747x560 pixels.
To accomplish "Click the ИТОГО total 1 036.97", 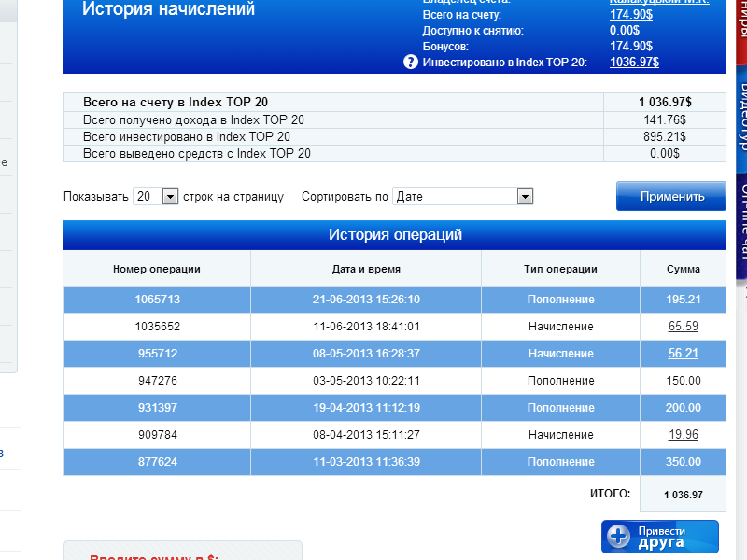I will click(x=684, y=495).
